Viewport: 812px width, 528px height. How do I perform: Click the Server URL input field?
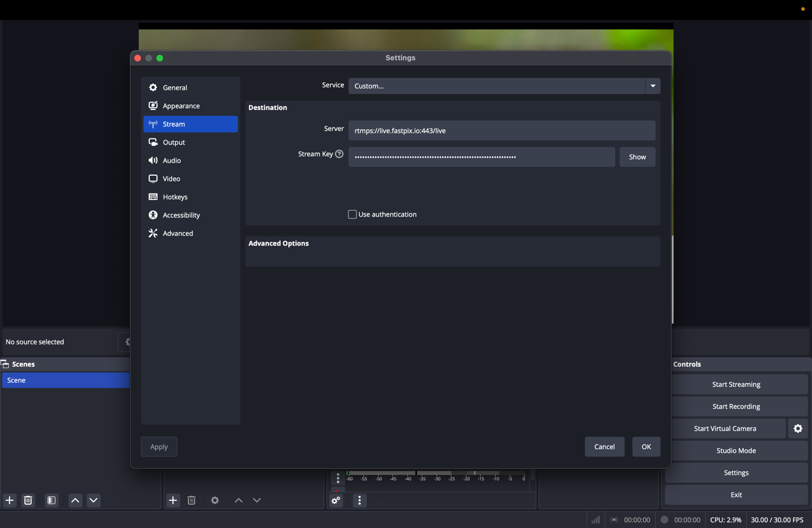(x=502, y=130)
